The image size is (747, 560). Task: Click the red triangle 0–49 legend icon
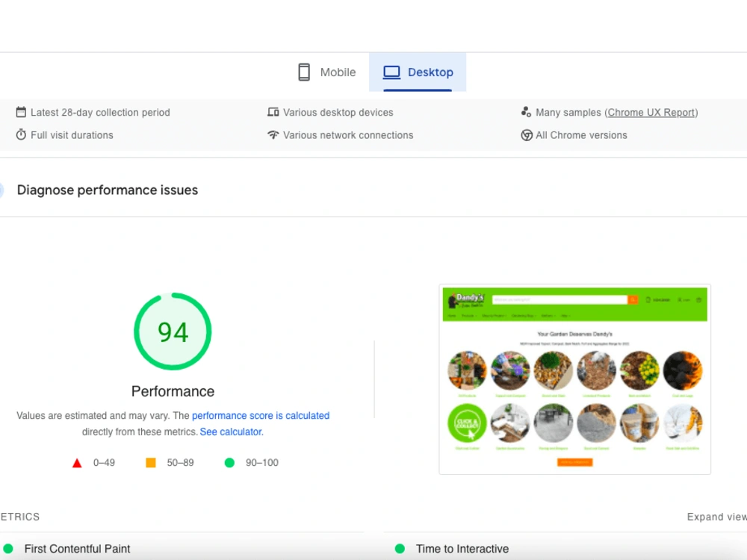coord(77,463)
